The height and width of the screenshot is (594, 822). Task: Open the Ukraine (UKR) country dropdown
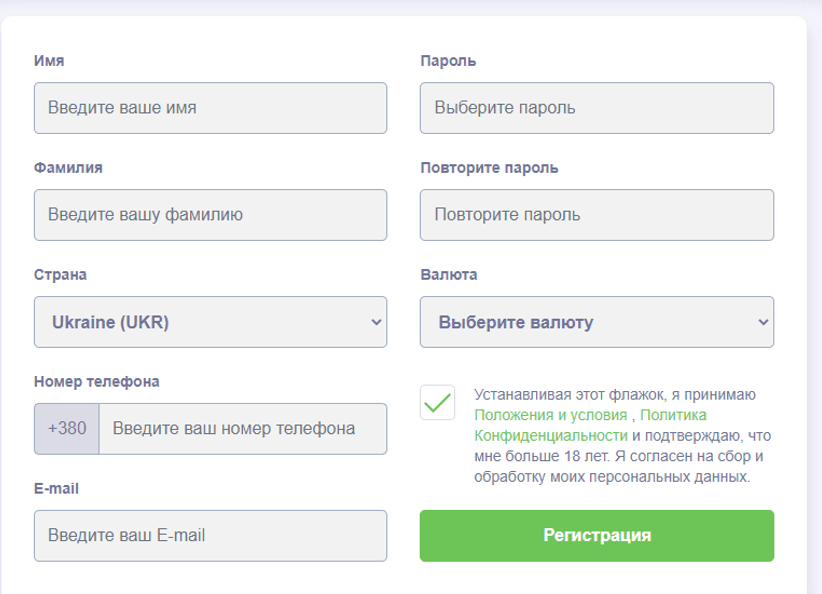pyautogui.click(x=210, y=322)
